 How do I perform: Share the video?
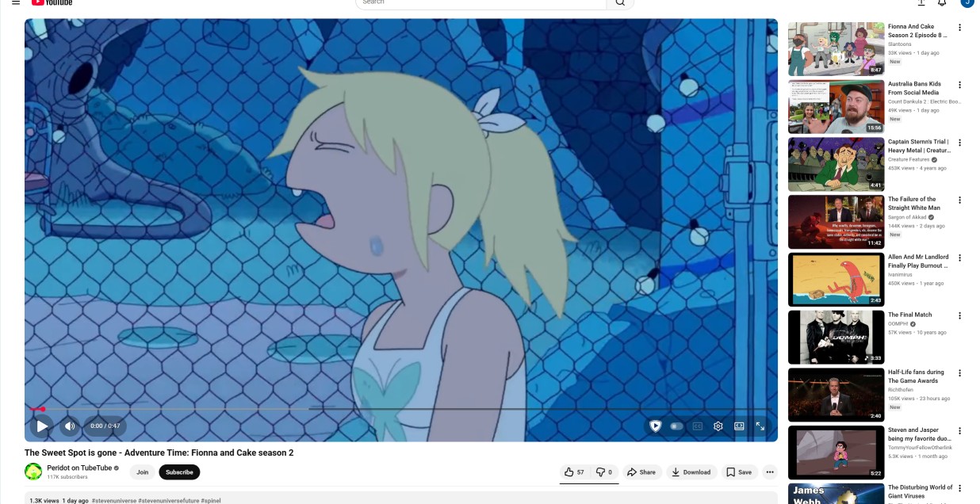click(641, 472)
